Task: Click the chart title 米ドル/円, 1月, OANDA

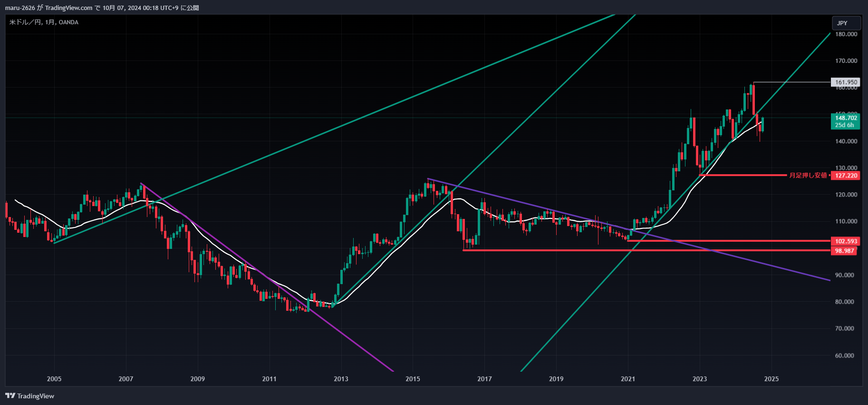Action: (44, 22)
